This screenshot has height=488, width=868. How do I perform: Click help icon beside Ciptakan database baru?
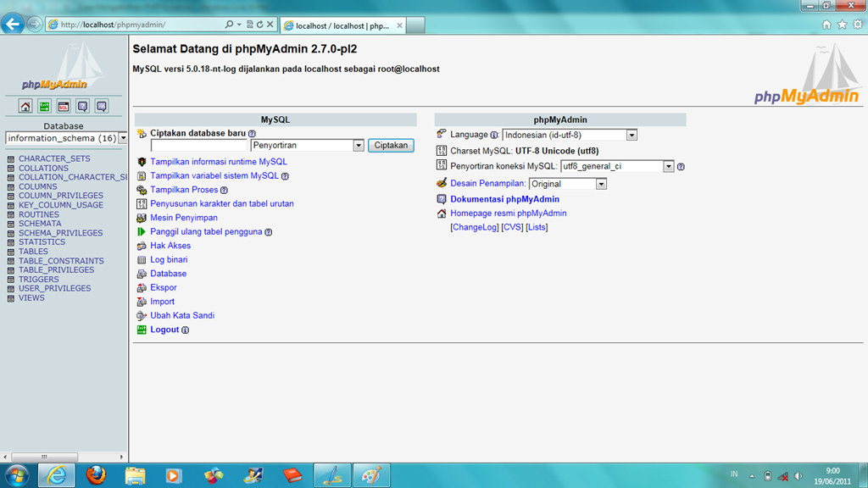click(252, 134)
